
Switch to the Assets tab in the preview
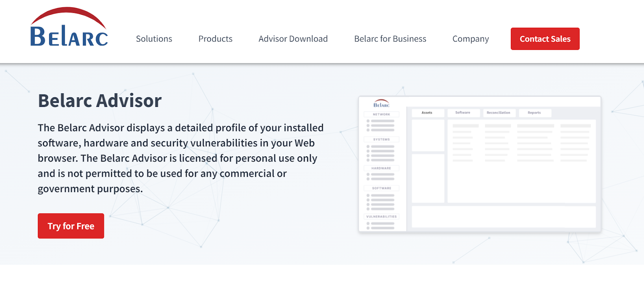coord(427,113)
